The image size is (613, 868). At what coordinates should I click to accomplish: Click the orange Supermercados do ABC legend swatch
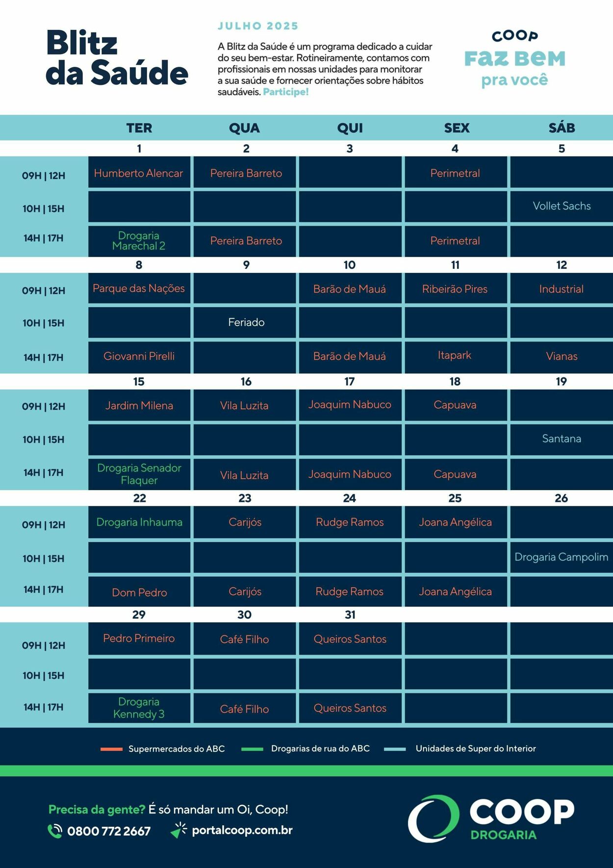[111, 749]
